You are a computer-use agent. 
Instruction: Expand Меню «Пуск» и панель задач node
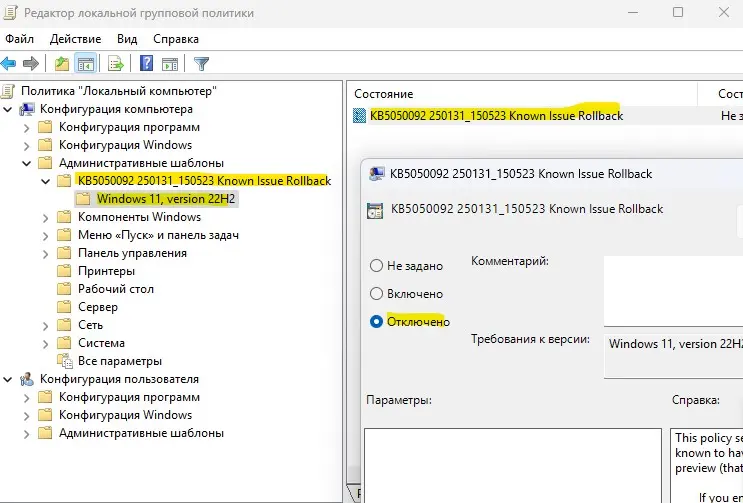45,236
